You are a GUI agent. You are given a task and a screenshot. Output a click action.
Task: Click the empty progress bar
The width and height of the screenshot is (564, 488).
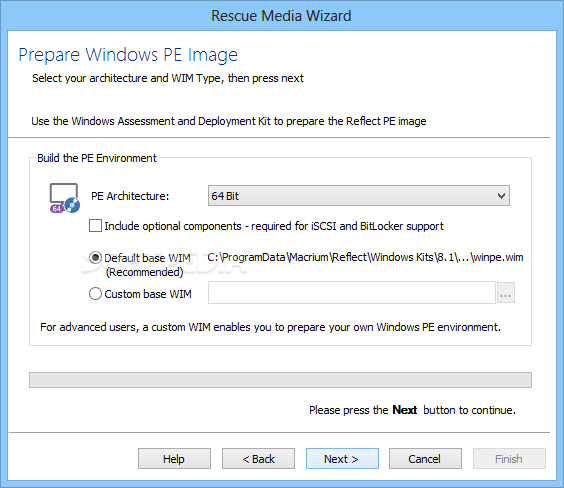[x=280, y=380]
